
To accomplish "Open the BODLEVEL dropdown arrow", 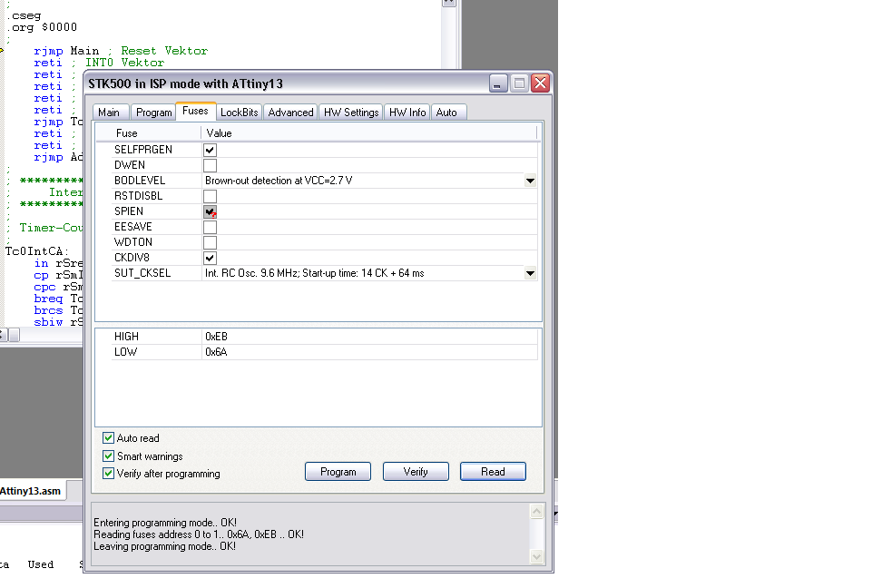I will point(530,181).
